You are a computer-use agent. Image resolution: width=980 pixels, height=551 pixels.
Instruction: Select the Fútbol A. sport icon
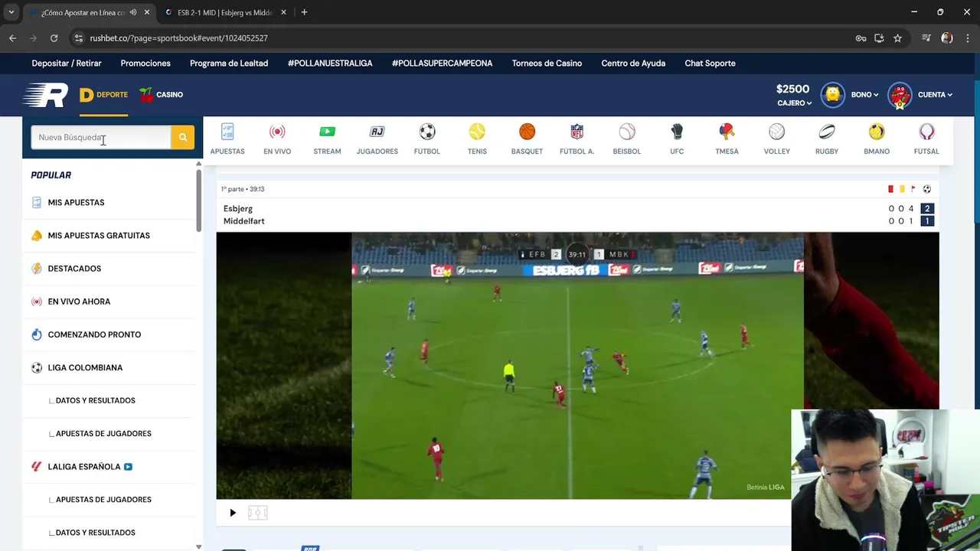[x=577, y=132]
